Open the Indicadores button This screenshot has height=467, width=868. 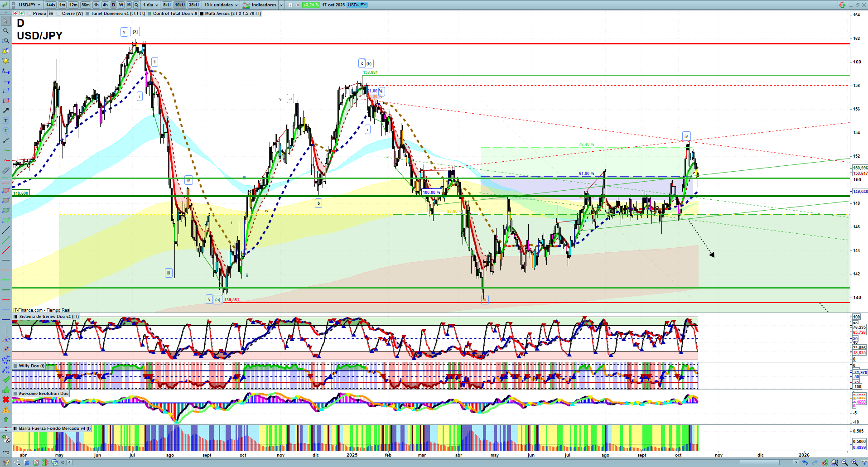click(x=263, y=5)
